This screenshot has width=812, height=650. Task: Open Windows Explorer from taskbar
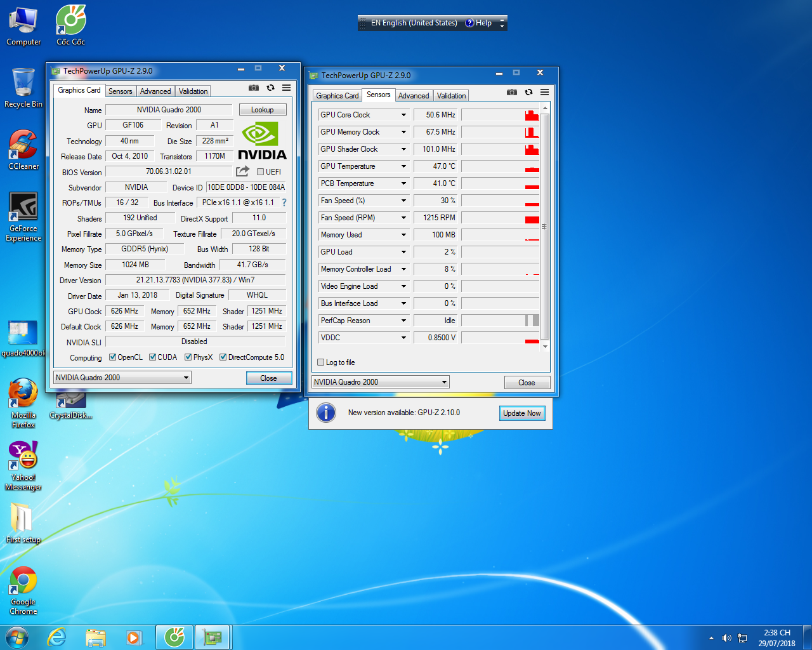point(96,637)
